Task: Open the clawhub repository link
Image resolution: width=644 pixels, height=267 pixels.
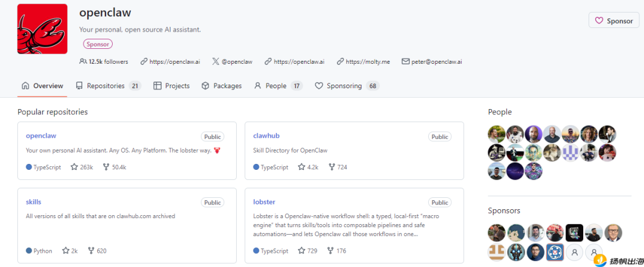Action: coord(267,136)
